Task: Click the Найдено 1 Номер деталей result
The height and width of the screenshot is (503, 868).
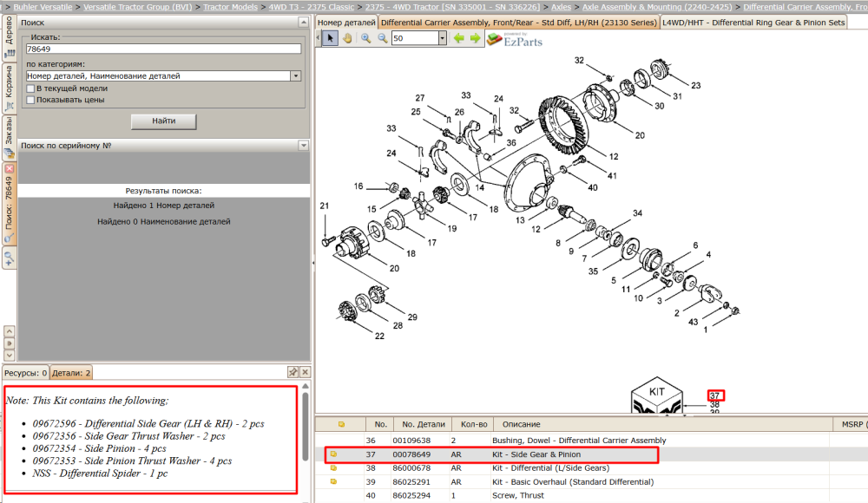Action: tap(164, 206)
